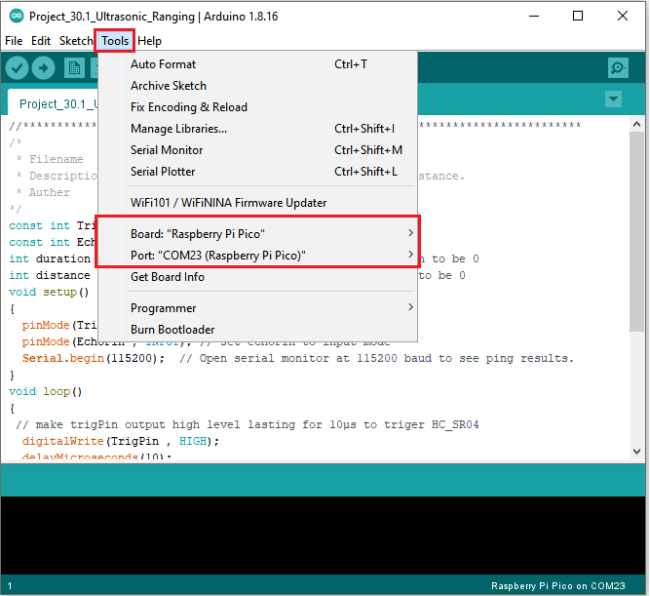Click the Upload arrow icon
650x596 pixels.
[43, 68]
